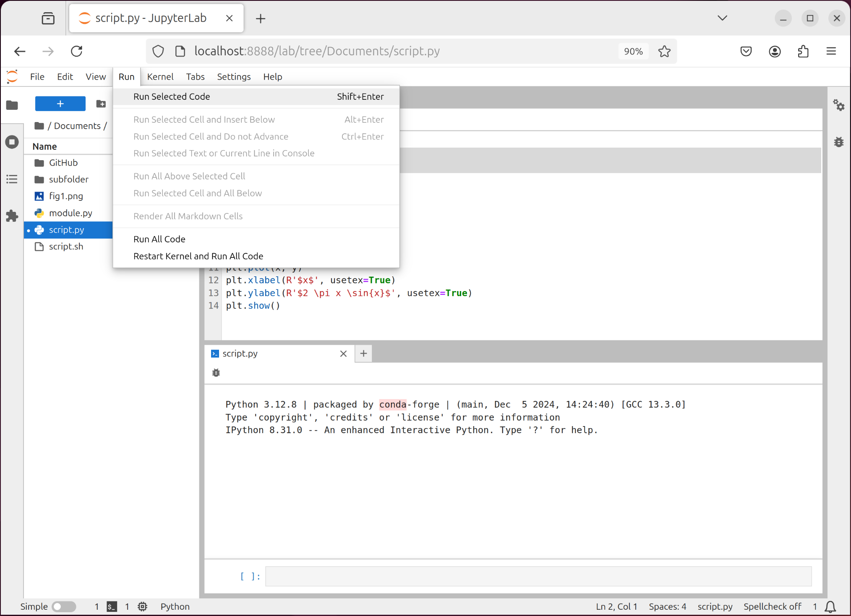The width and height of the screenshot is (851, 616).
Task: Expand the list all tabs chevron
Action: pos(722,18)
